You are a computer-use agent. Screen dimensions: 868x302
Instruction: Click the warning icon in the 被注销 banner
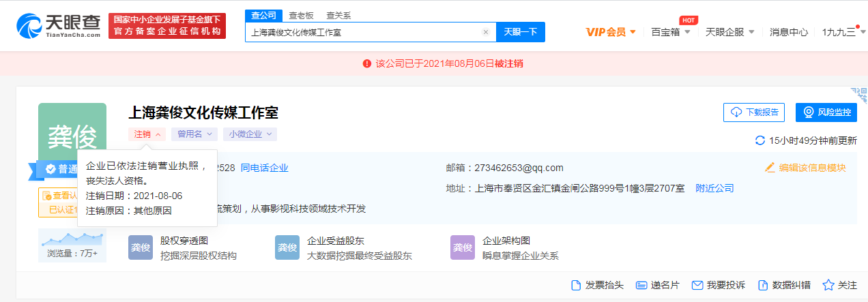click(x=367, y=63)
